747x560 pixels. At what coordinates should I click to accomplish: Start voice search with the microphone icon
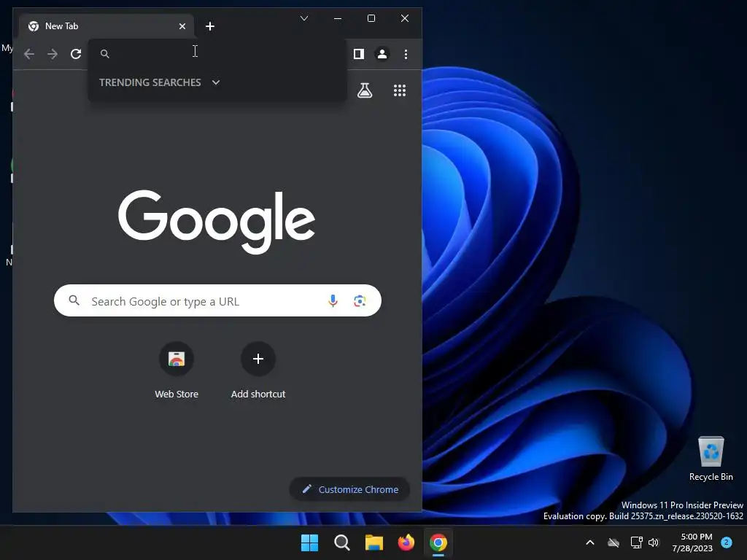[333, 300]
